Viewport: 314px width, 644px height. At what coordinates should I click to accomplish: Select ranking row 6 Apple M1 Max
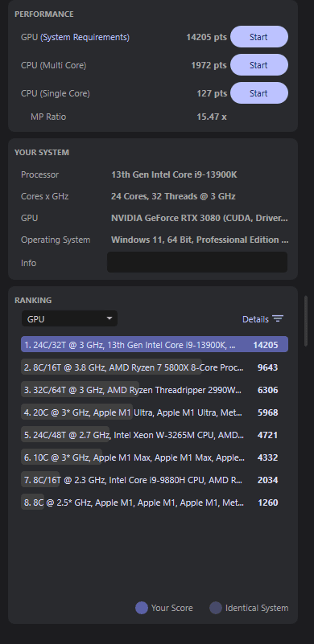(155, 457)
